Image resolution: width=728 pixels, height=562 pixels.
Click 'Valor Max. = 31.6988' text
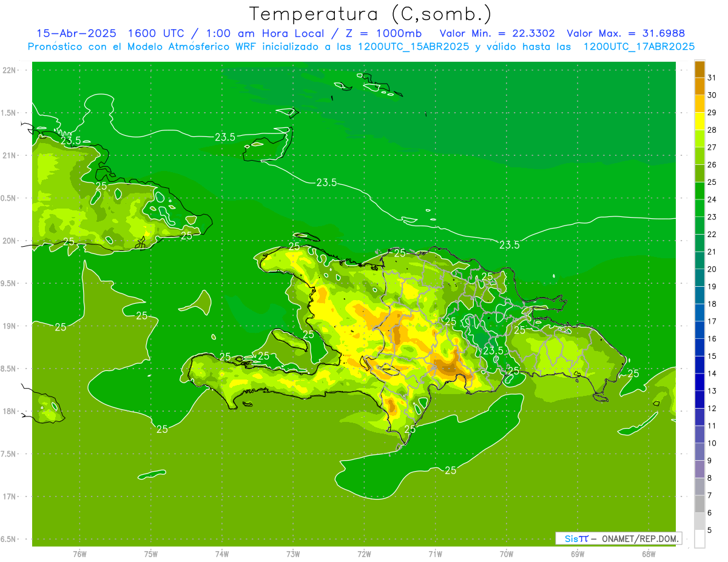pyautogui.click(x=626, y=33)
